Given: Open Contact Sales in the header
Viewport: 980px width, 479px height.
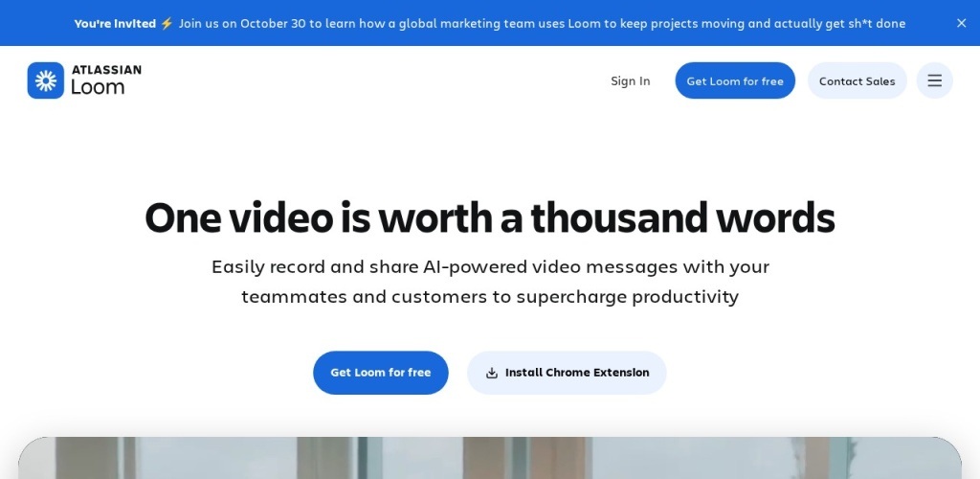Looking at the screenshot, I should [x=857, y=80].
